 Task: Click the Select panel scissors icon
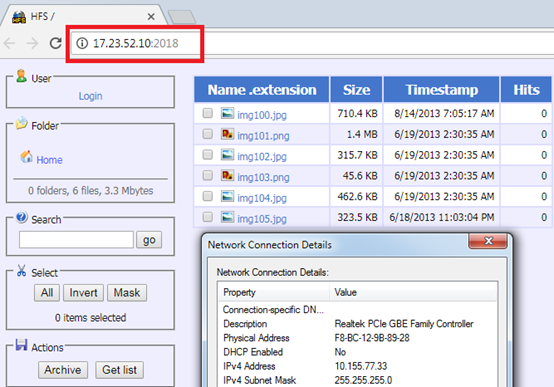(22, 271)
